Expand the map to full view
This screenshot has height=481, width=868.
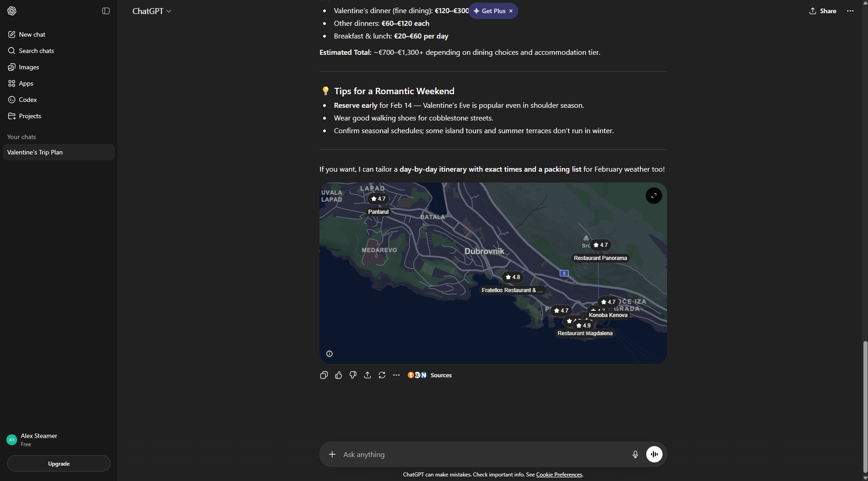(653, 196)
